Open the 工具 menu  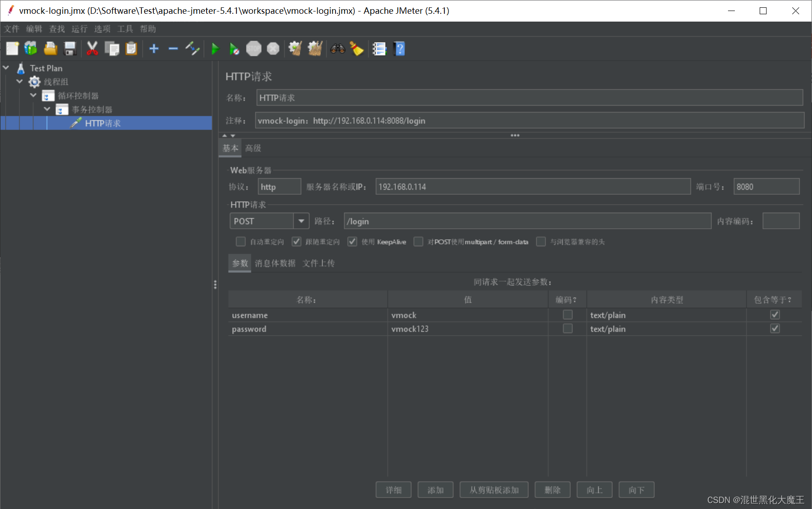pos(125,29)
